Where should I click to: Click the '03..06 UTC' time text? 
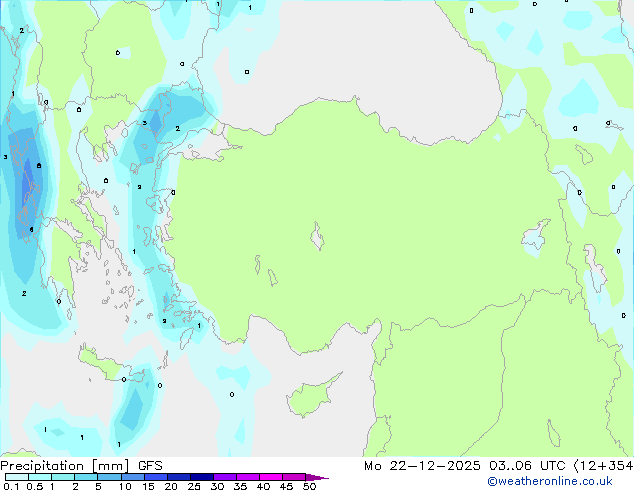click(527, 466)
